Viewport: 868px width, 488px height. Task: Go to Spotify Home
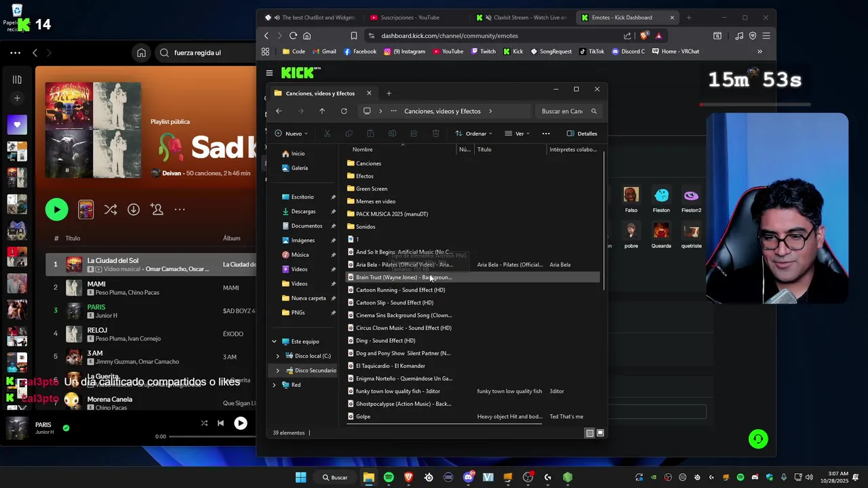141,53
